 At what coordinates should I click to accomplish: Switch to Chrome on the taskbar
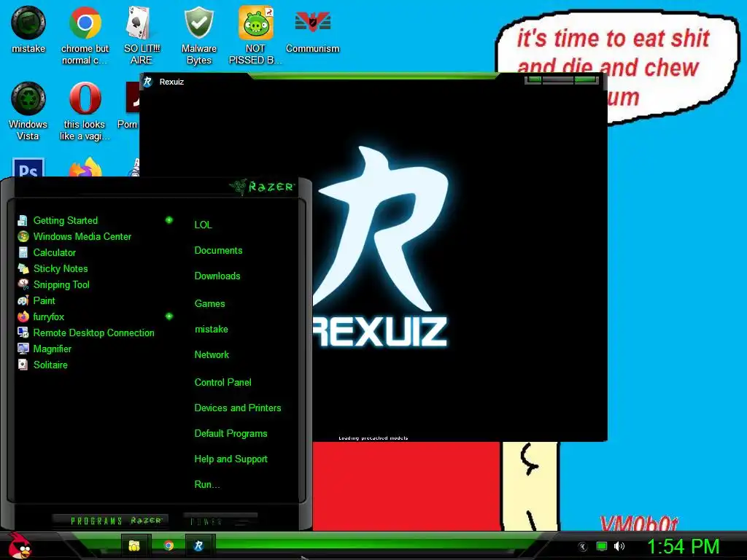pos(169,545)
